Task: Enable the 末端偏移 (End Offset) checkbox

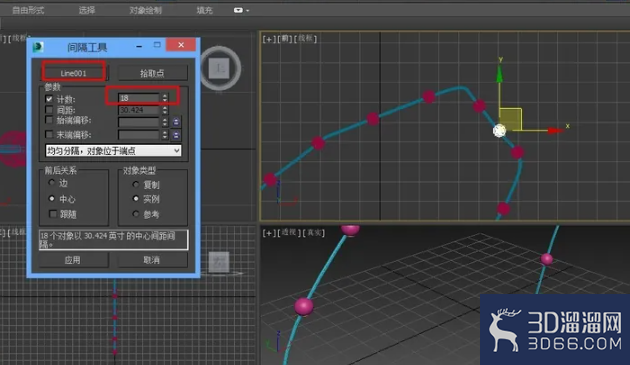Action: click(x=49, y=134)
